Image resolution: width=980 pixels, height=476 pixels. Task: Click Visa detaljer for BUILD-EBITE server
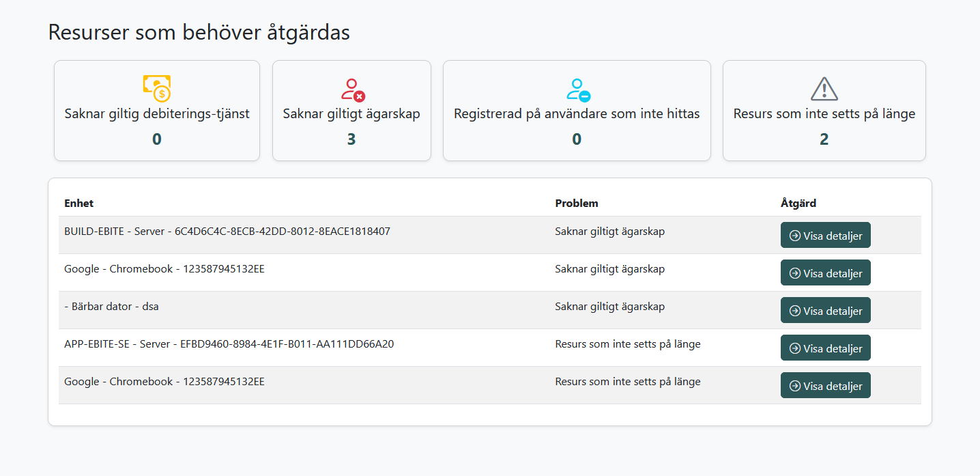pyautogui.click(x=826, y=236)
